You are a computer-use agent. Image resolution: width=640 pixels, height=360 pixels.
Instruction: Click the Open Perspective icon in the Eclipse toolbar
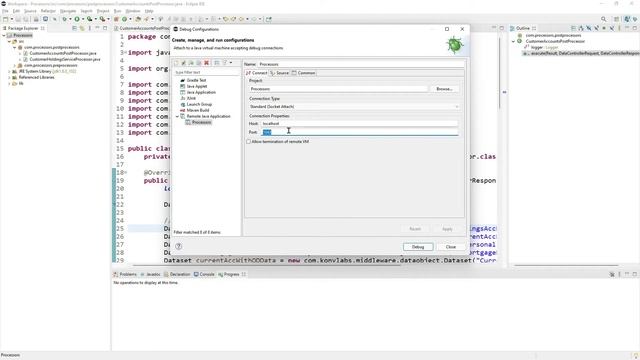(x=616, y=19)
